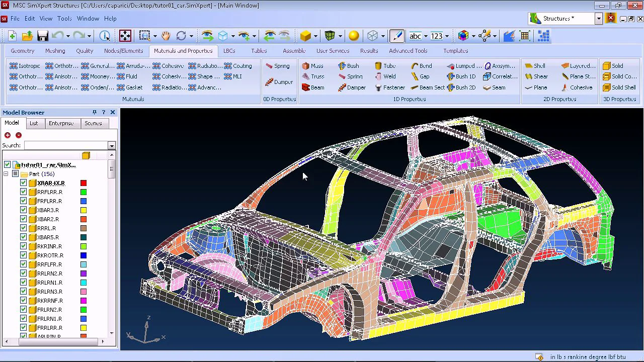Click the red plus expand-all icon

pos(8,135)
